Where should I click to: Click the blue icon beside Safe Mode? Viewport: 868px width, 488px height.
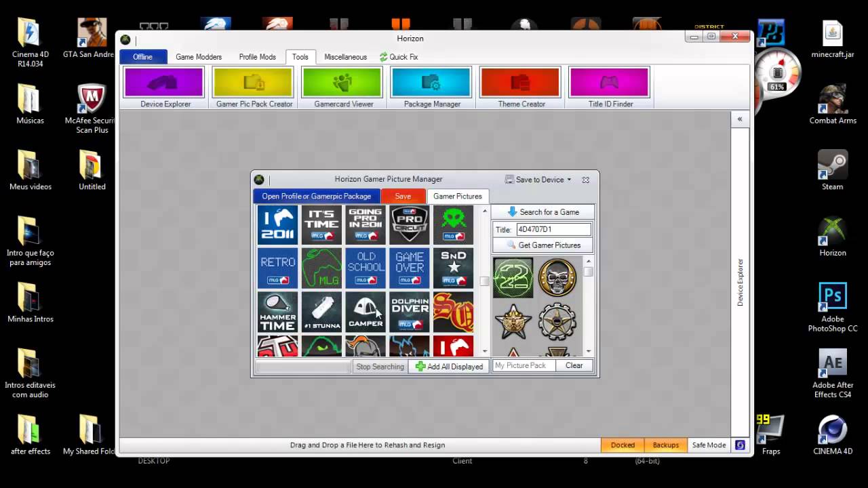pos(740,445)
